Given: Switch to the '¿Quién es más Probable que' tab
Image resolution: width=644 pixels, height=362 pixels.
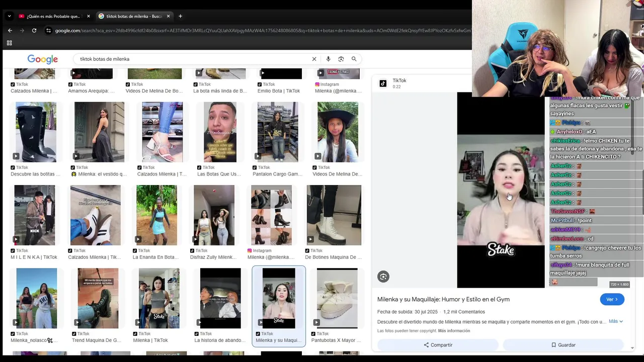Looking at the screenshot, I should coord(54,16).
